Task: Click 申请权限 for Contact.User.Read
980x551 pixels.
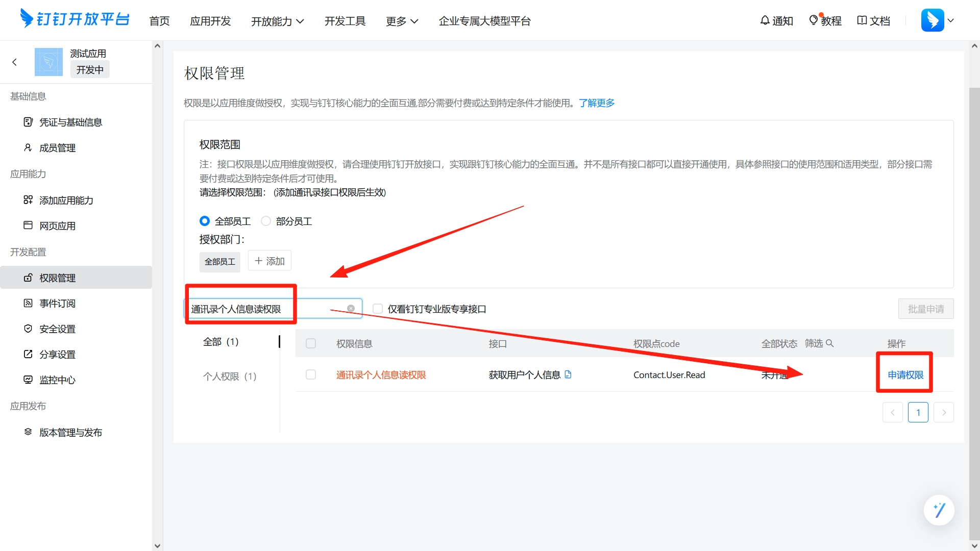Action: click(x=905, y=375)
